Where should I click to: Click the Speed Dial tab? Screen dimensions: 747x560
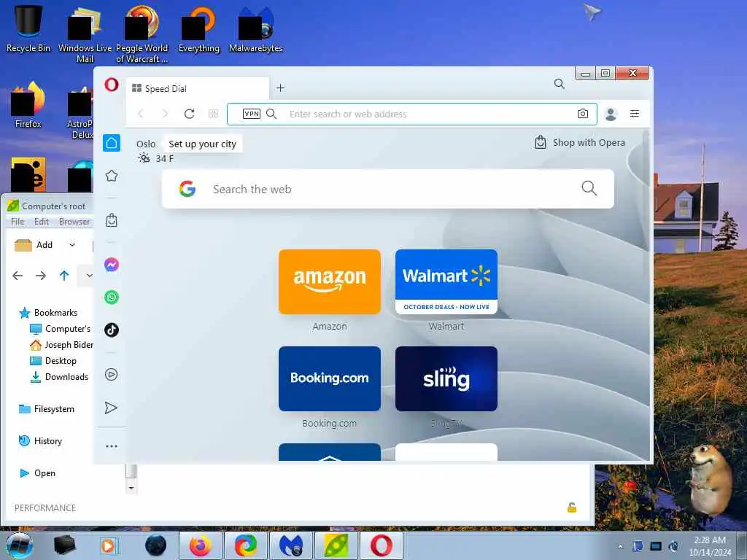(x=198, y=88)
